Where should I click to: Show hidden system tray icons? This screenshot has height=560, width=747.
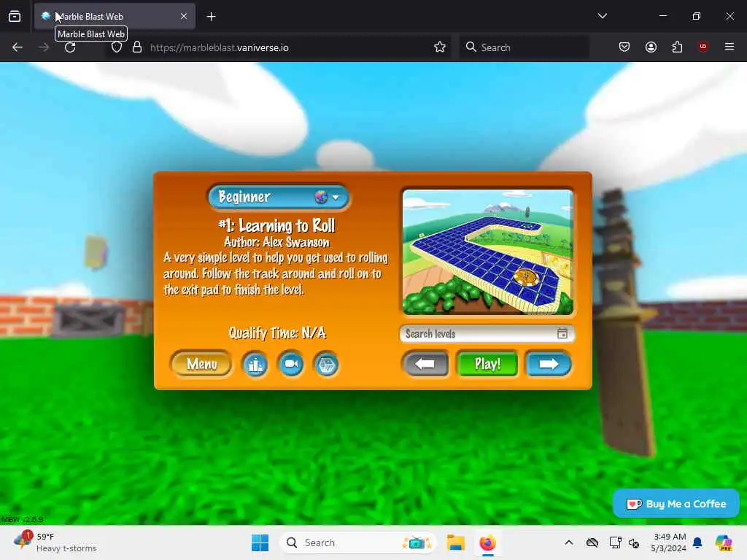click(569, 542)
